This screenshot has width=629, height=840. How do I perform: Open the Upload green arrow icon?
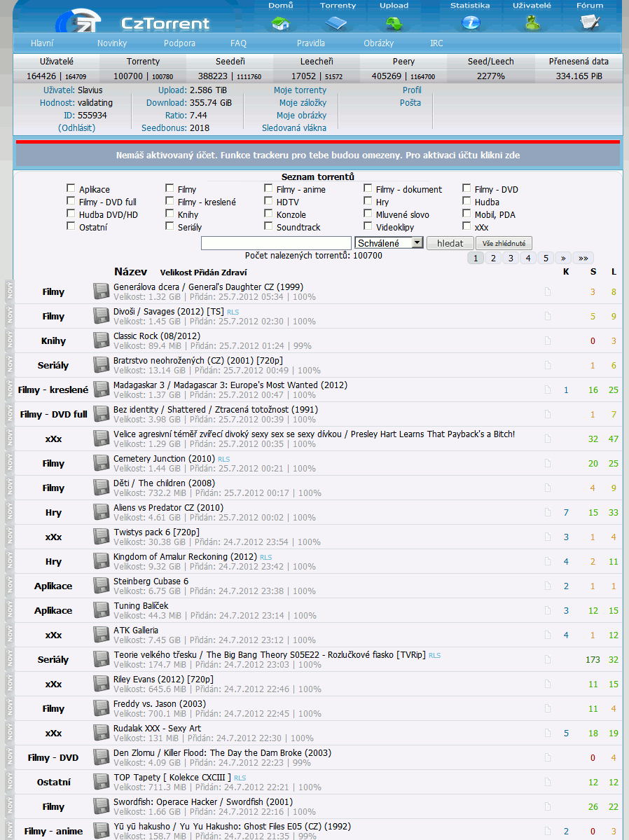point(394,23)
